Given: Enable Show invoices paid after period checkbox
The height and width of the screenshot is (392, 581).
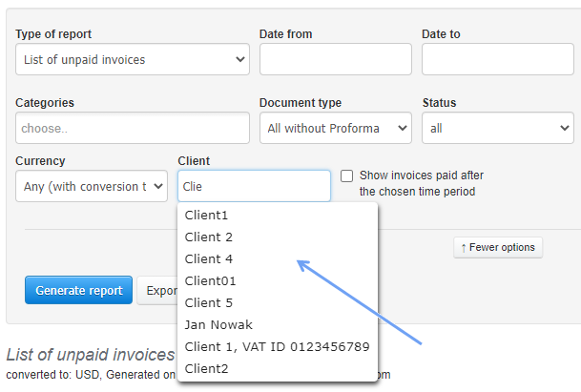Looking at the screenshot, I should (347, 175).
